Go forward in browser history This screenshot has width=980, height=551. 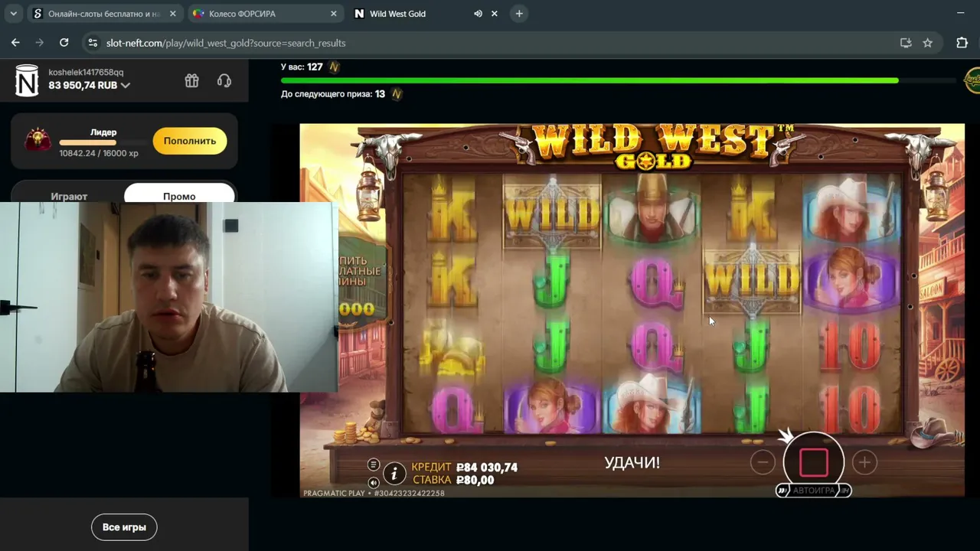coord(40,43)
